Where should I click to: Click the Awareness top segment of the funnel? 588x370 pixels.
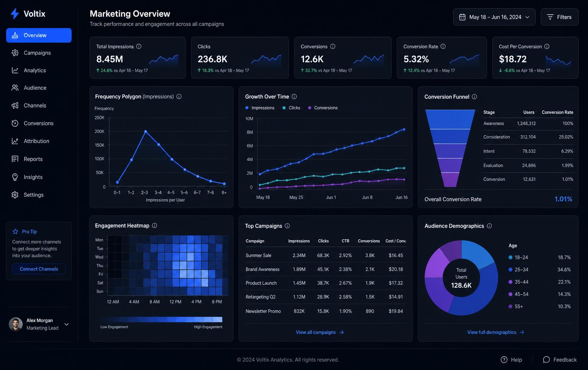coord(450,119)
